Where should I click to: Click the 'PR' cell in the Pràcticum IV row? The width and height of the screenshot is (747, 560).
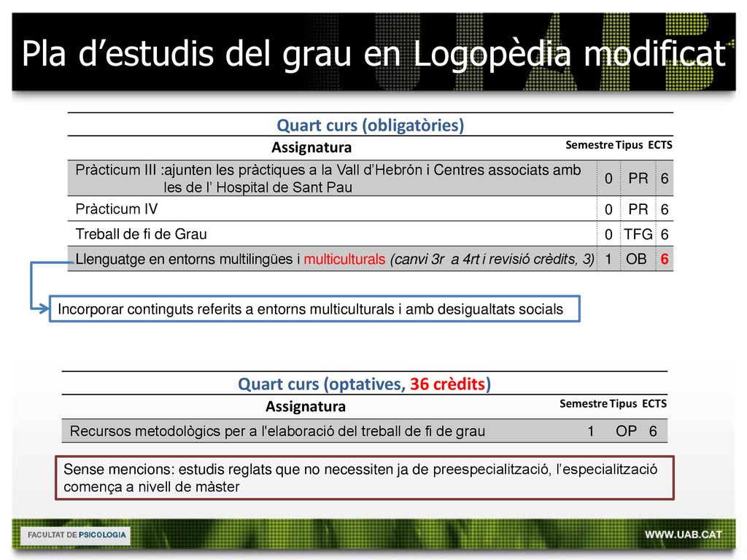point(638,209)
